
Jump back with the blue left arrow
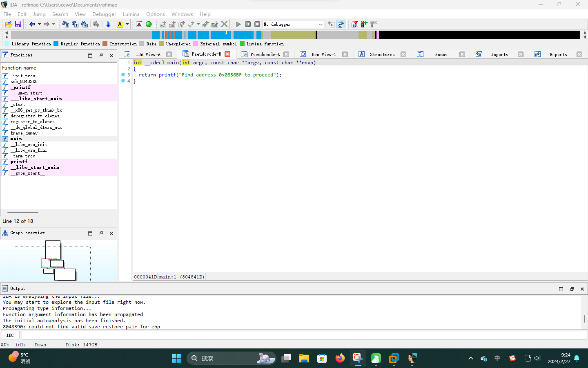click(x=32, y=24)
